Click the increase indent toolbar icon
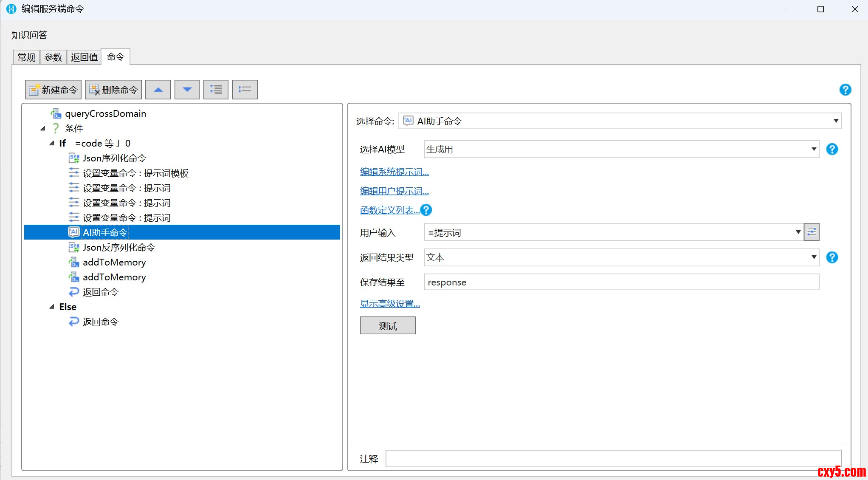The height and width of the screenshot is (480, 868). [216, 90]
